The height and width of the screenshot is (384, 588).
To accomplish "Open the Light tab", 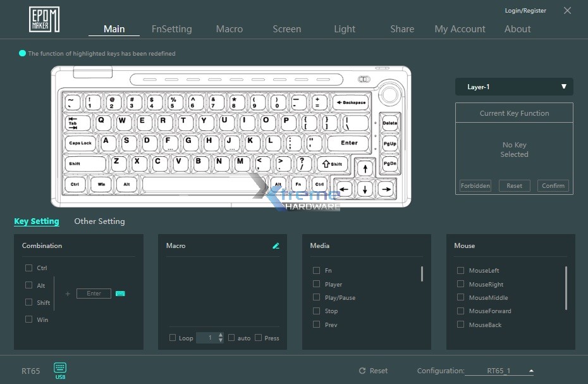I will coord(345,28).
